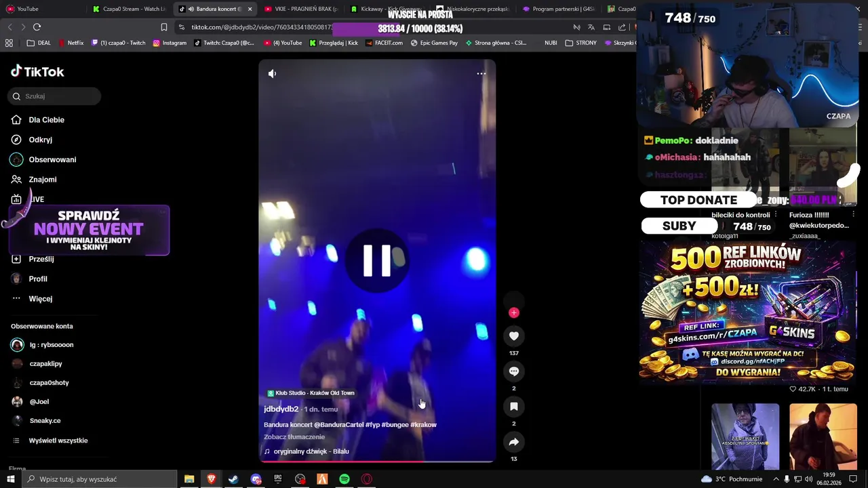
Task: Share the video with the arrow icon
Action: pos(513,442)
